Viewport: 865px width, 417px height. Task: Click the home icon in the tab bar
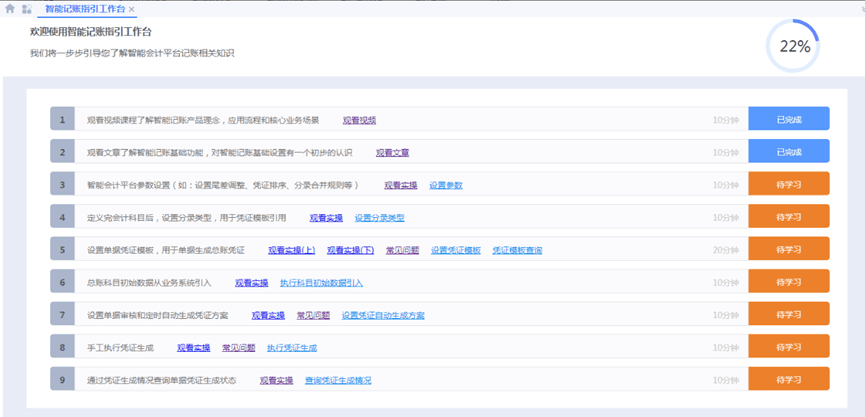[10, 9]
